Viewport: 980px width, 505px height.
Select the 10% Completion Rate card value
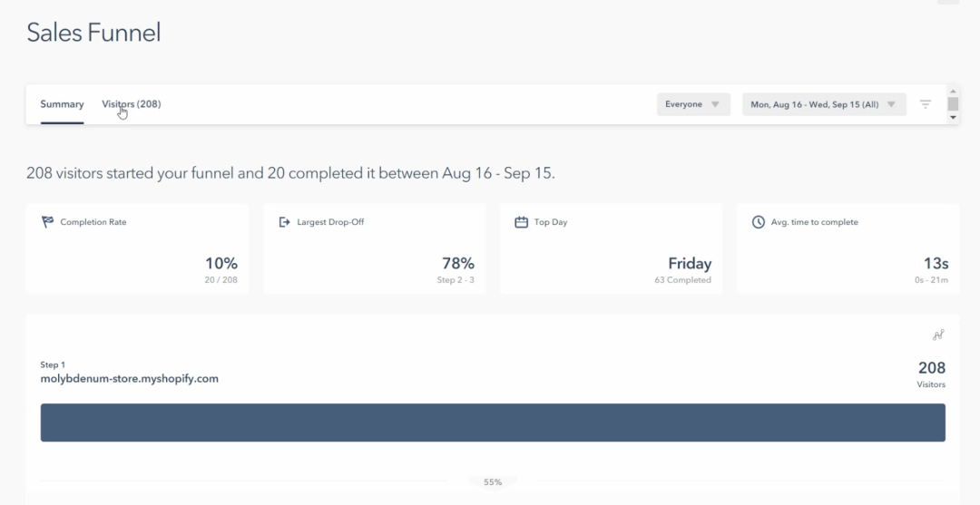point(221,264)
